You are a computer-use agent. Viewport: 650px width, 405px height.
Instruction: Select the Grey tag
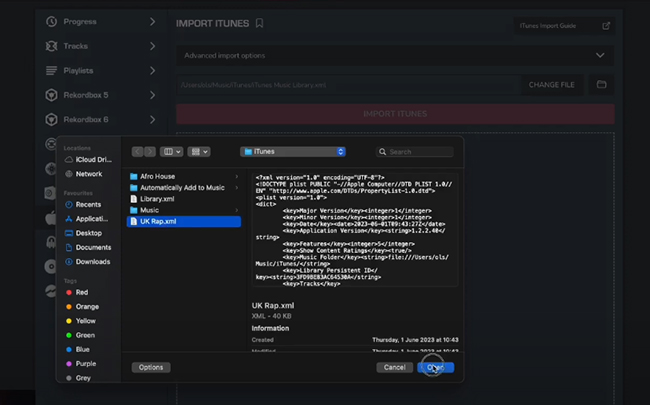[79, 378]
